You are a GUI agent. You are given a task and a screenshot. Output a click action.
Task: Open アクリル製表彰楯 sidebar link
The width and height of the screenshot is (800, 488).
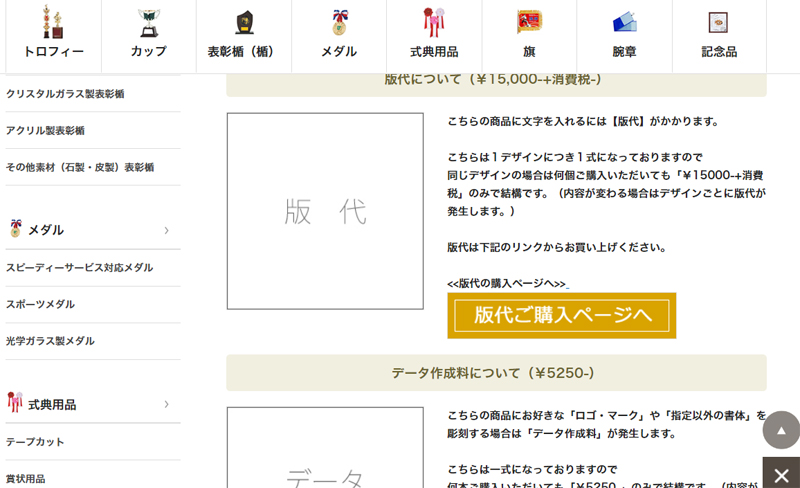coord(45,131)
